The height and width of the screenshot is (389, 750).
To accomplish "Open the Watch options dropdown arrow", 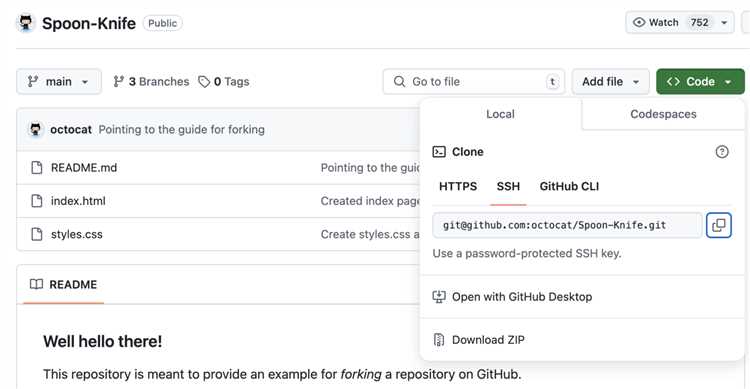I will pos(724,22).
